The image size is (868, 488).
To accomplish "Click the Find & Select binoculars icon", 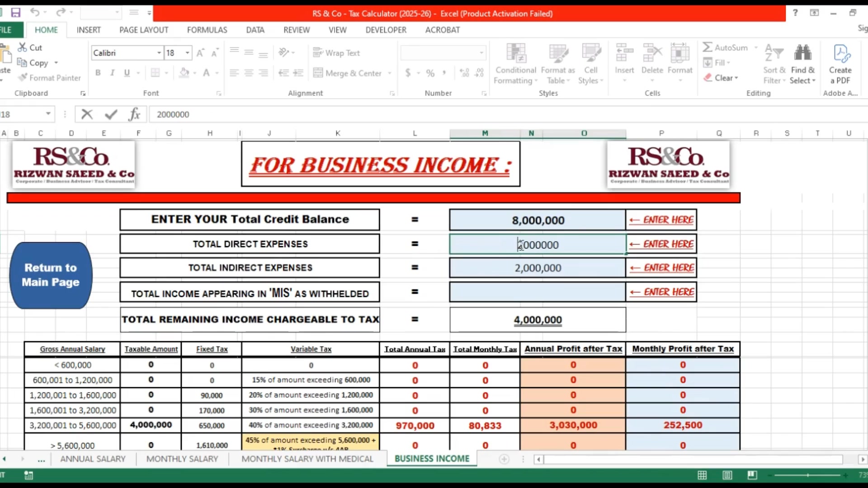I will point(803,53).
